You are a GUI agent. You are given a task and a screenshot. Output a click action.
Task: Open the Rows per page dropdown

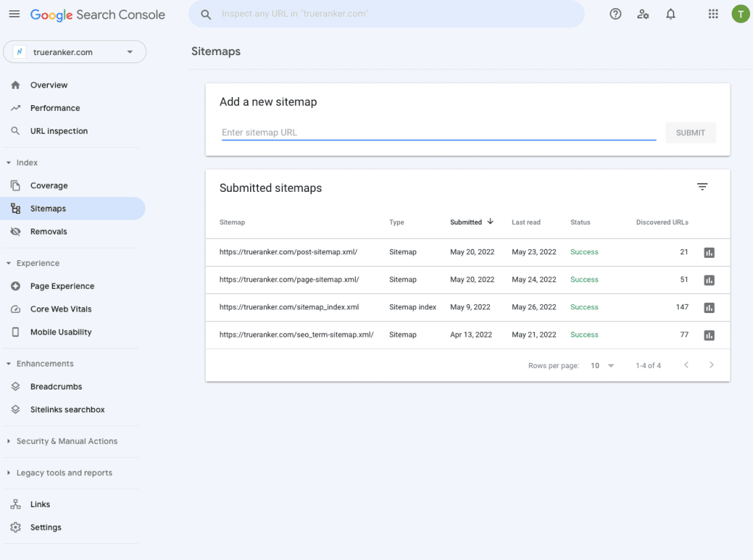pos(602,366)
